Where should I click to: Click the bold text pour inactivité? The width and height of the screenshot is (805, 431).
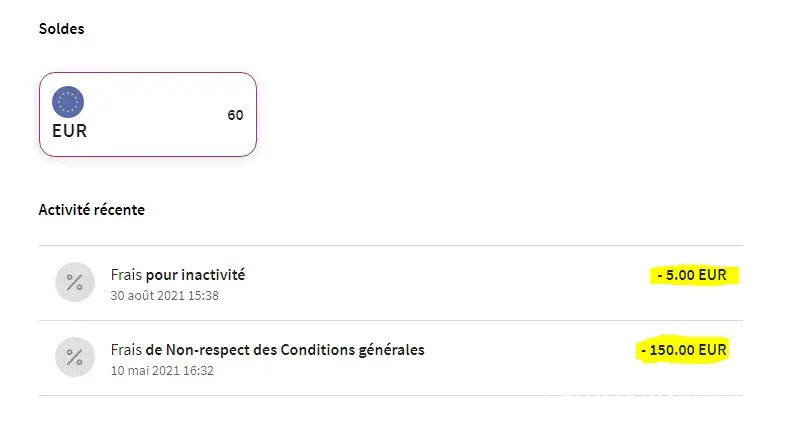(196, 275)
